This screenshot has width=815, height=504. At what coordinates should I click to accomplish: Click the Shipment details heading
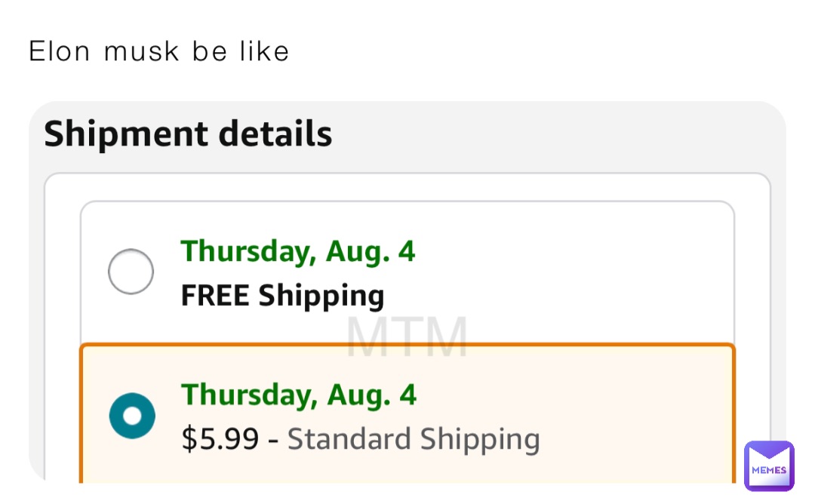pos(188,134)
